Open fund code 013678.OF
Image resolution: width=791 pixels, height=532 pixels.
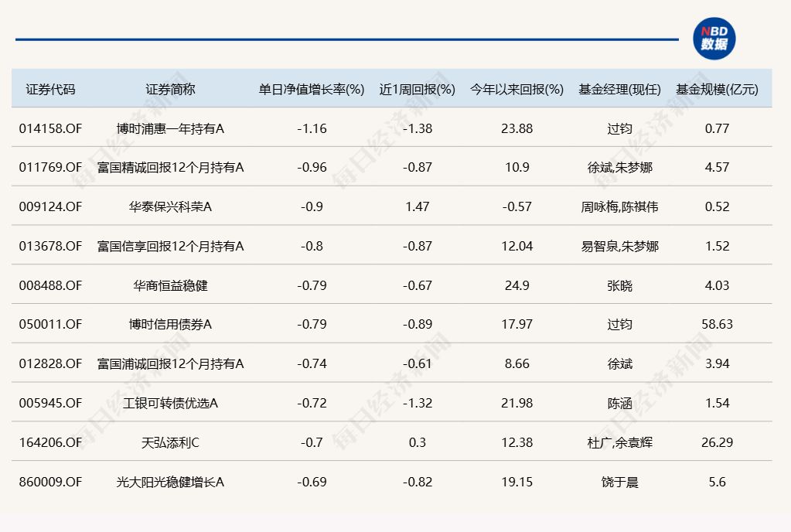pyautogui.click(x=50, y=246)
